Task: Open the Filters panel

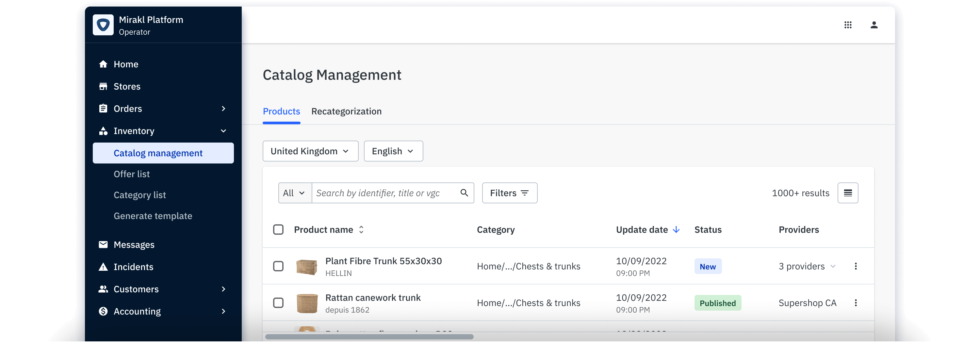Action: point(509,193)
